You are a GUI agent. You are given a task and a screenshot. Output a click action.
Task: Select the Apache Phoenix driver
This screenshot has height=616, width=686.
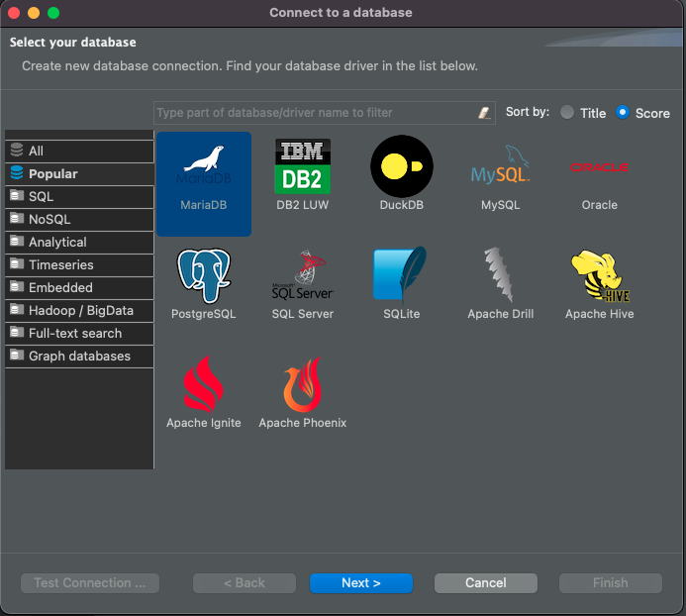302,393
